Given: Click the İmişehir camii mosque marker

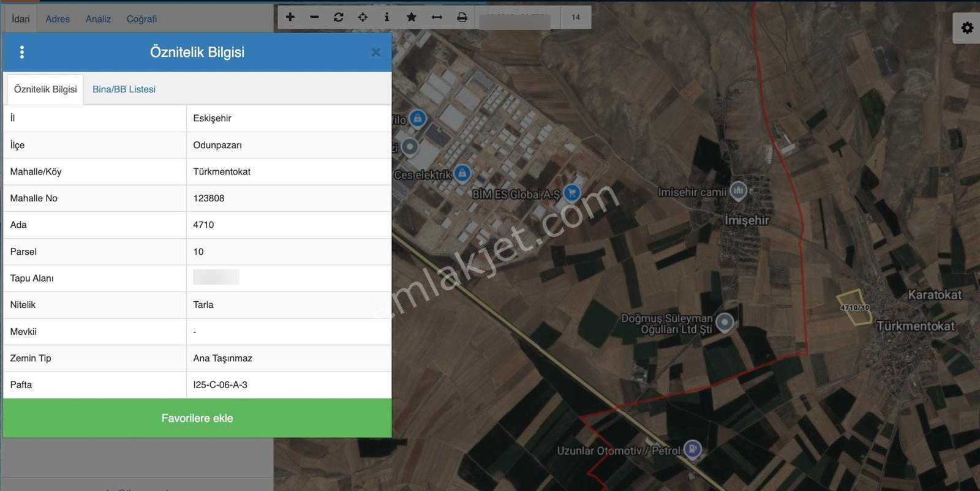Looking at the screenshot, I should (x=739, y=191).
